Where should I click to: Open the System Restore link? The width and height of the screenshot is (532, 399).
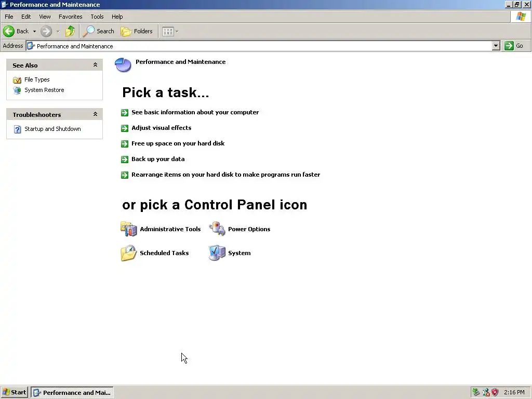point(44,90)
